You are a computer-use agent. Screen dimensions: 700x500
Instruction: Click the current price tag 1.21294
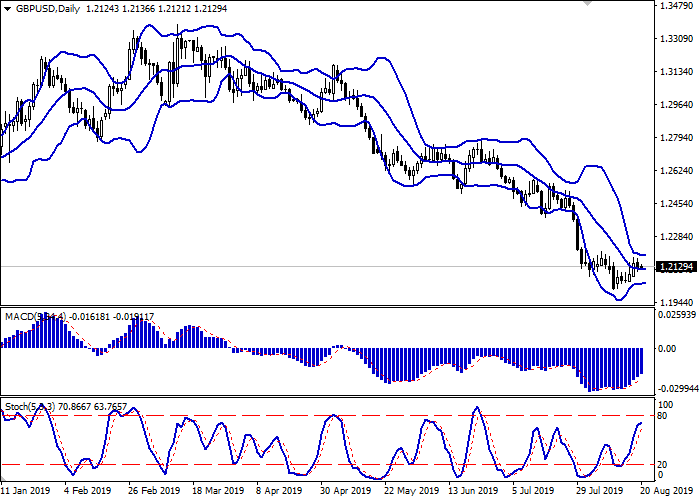(x=673, y=267)
